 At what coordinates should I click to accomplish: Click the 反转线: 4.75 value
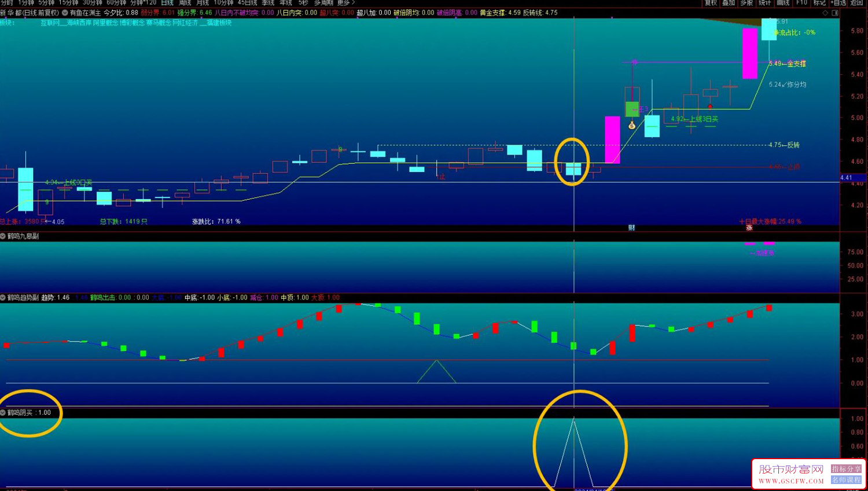tap(540, 13)
